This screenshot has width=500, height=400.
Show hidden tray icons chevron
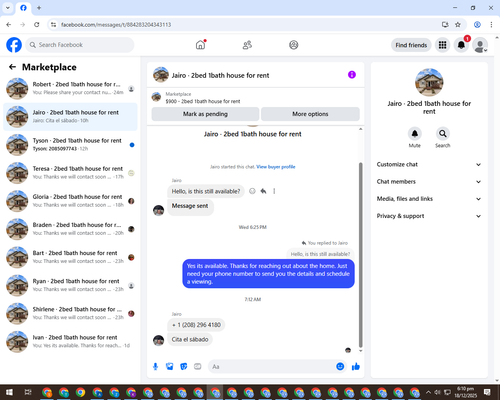click(428, 392)
